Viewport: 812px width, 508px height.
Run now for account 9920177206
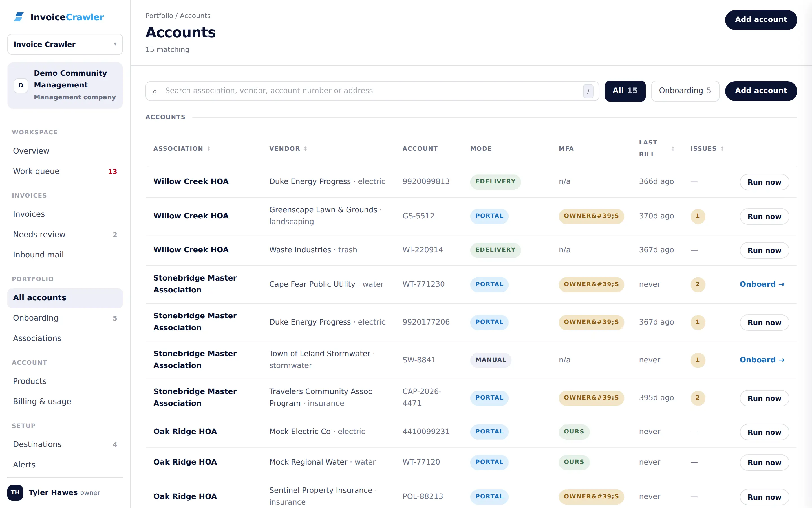coord(764,323)
